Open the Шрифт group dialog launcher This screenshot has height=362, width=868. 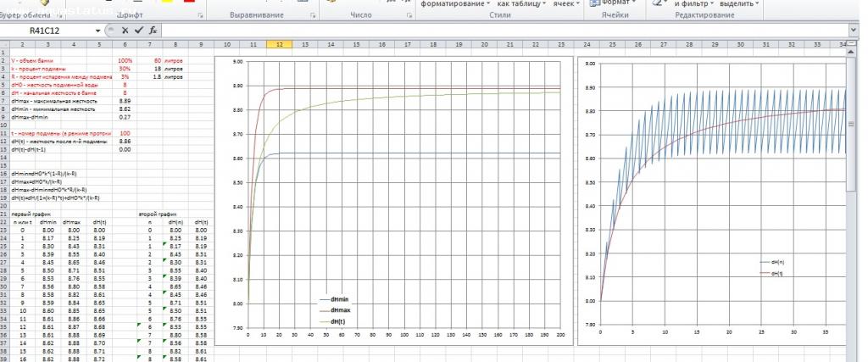pyautogui.click(x=200, y=16)
